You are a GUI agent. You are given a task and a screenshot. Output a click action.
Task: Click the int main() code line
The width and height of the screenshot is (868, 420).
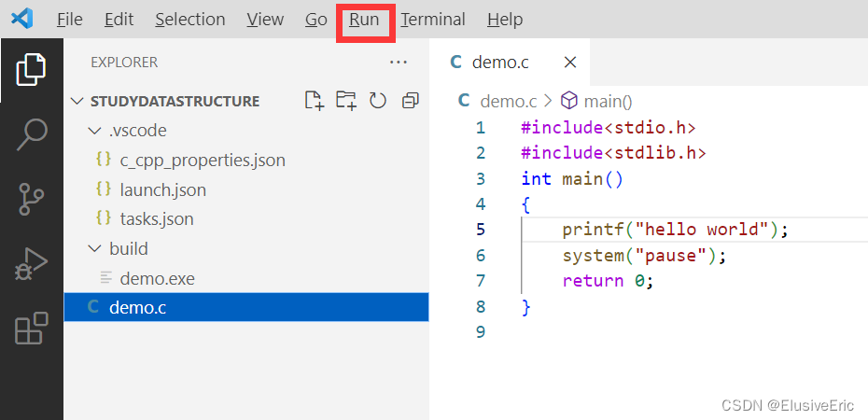(572, 179)
